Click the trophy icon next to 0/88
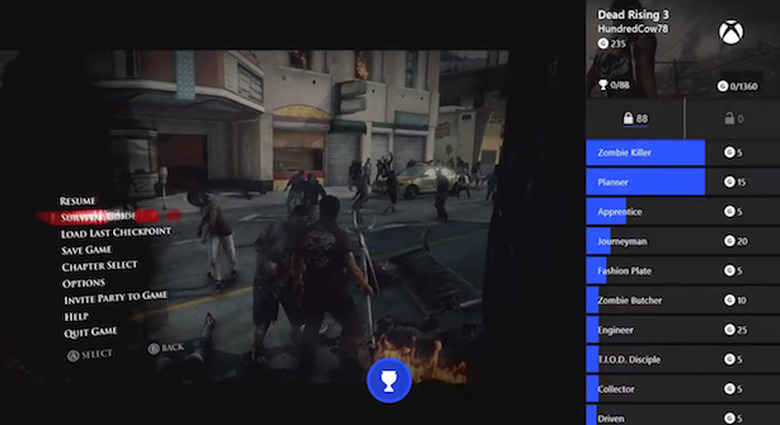Screen dimensions: 780x425 (602, 86)
